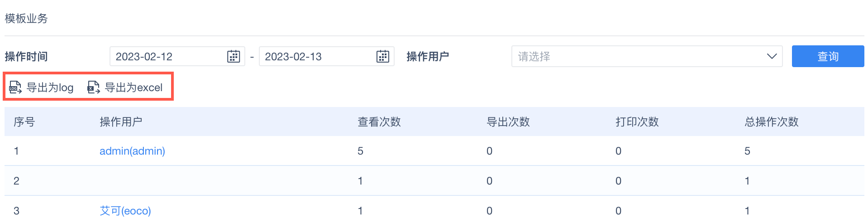Click the export as excel icon
The image size is (868, 224).
(94, 88)
